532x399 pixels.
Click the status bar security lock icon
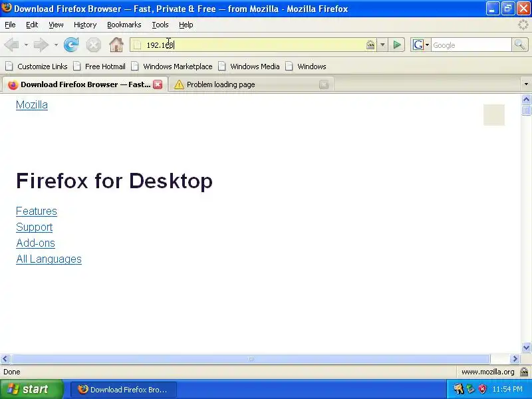pos(524,372)
